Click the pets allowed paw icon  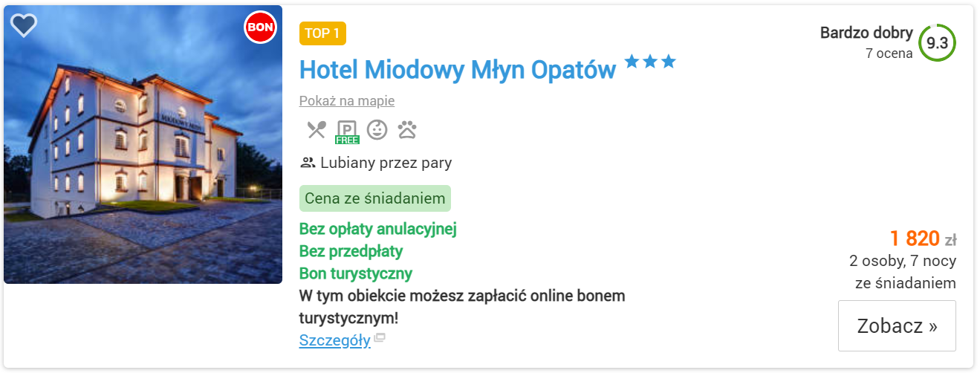tap(407, 130)
